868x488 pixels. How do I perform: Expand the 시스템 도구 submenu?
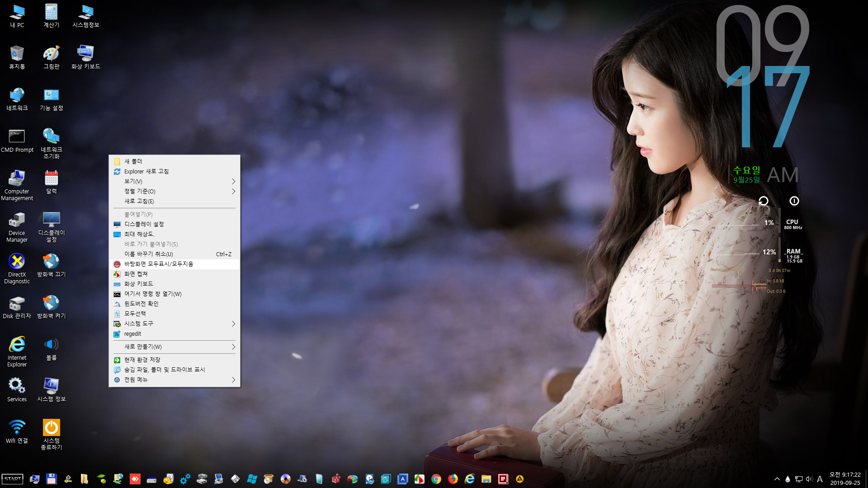pos(175,324)
